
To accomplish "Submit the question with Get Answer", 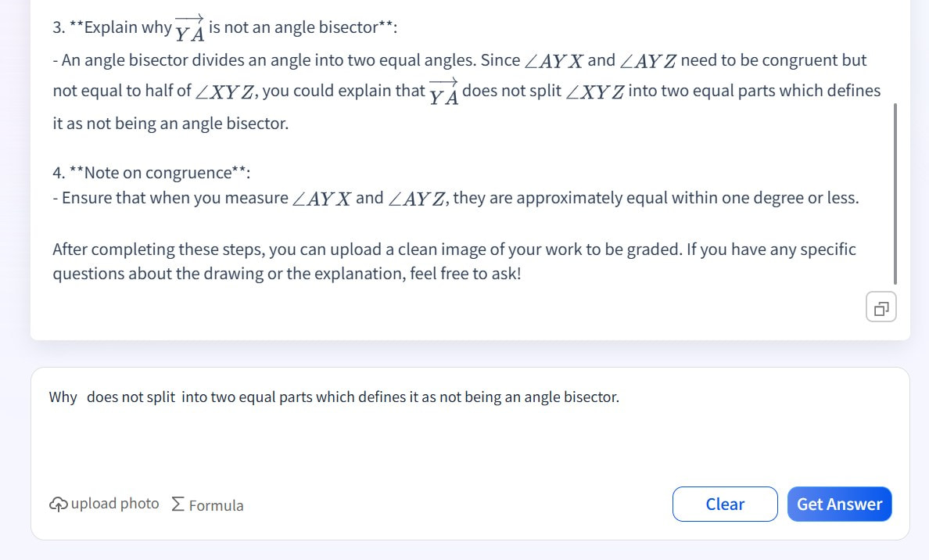I will point(840,504).
